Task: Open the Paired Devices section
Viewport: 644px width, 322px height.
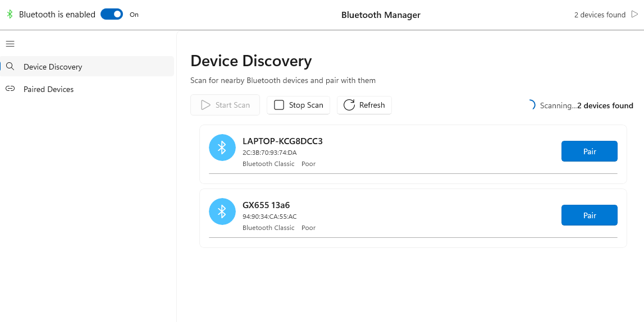Action: (x=48, y=89)
